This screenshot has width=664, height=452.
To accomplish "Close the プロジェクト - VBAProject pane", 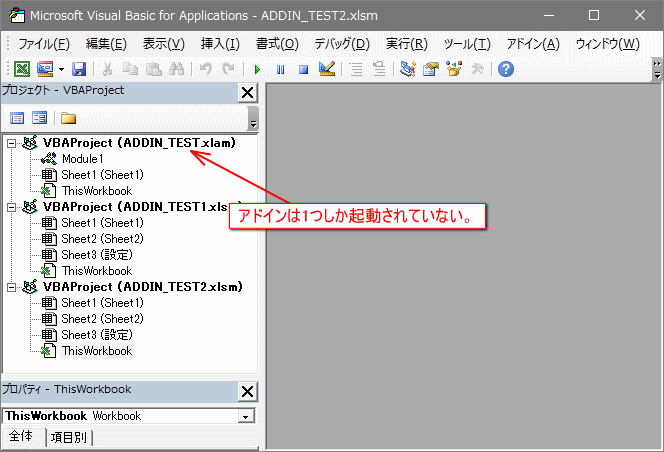I will 247,92.
